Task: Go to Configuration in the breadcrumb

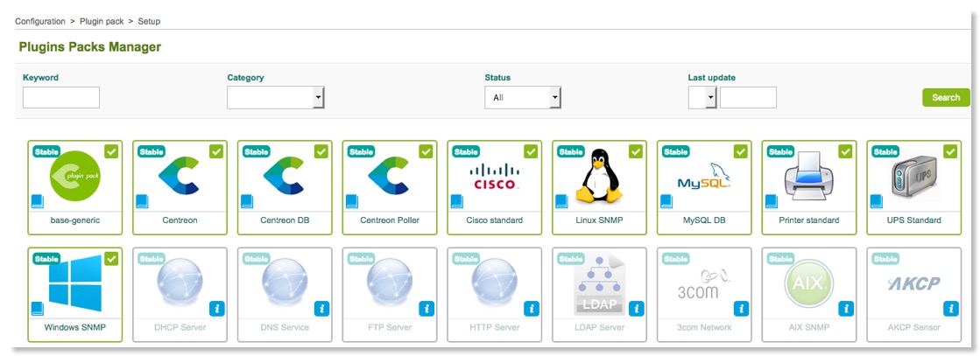Action: pyautogui.click(x=40, y=21)
